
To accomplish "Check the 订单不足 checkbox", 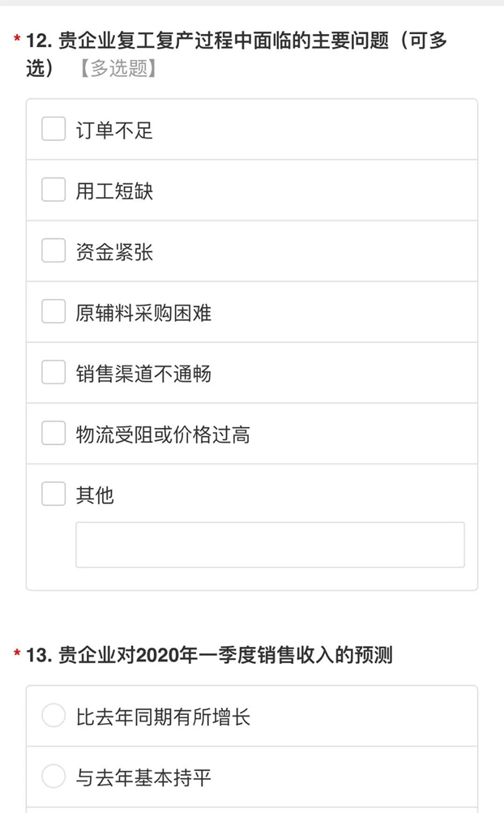I will [53, 129].
